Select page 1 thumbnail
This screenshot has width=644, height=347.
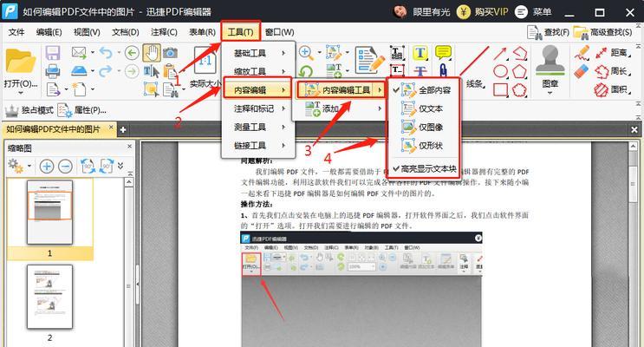[49, 213]
